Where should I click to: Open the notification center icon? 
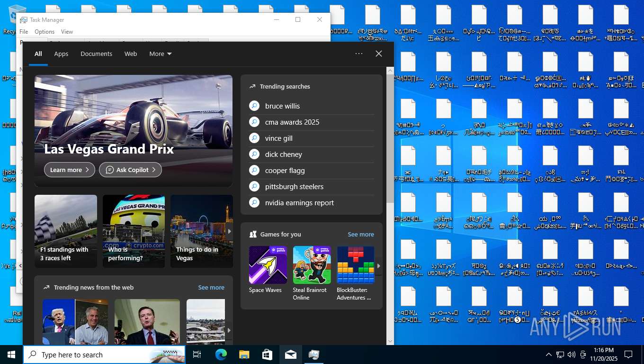pyautogui.click(x=628, y=355)
